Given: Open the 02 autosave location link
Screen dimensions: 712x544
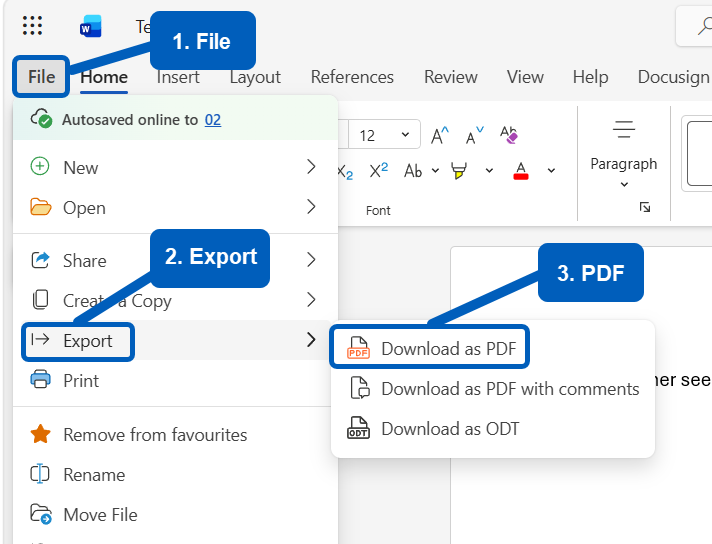Looking at the screenshot, I should click(x=213, y=120).
